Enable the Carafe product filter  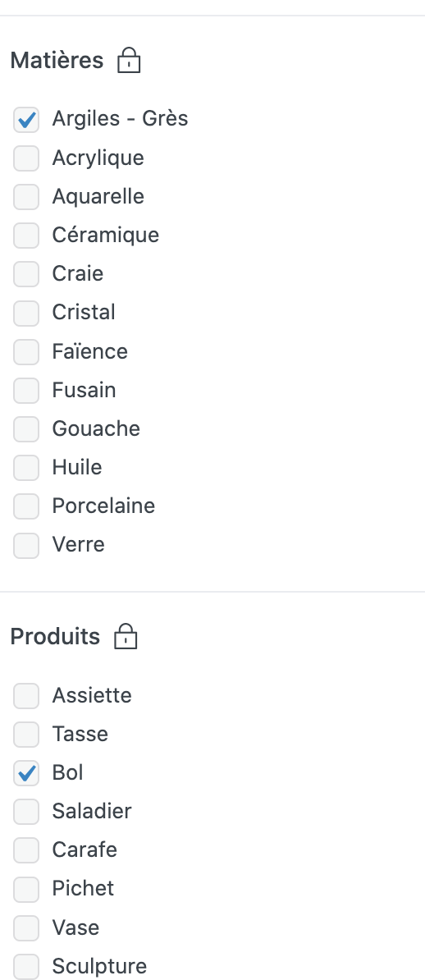(26, 851)
